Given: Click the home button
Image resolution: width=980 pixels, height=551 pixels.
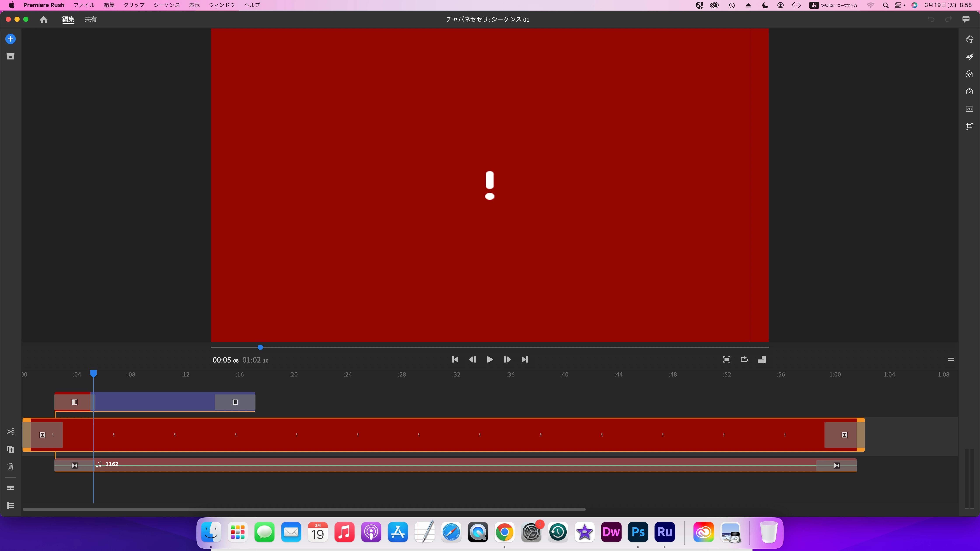Looking at the screenshot, I should click(x=44, y=19).
